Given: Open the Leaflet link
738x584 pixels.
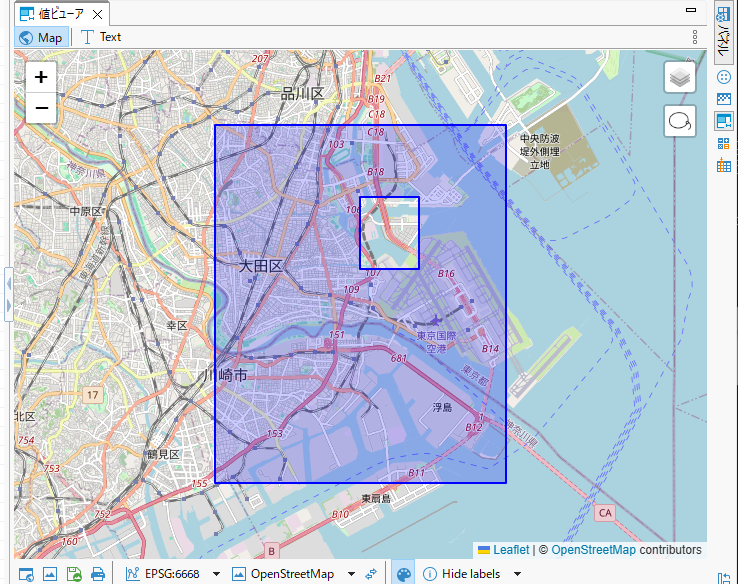Looking at the screenshot, I should tap(510, 549).
